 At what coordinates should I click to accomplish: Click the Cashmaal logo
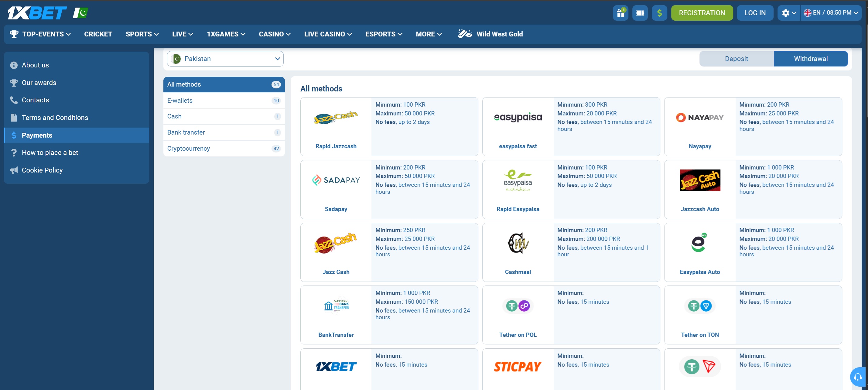click(518, 243)
